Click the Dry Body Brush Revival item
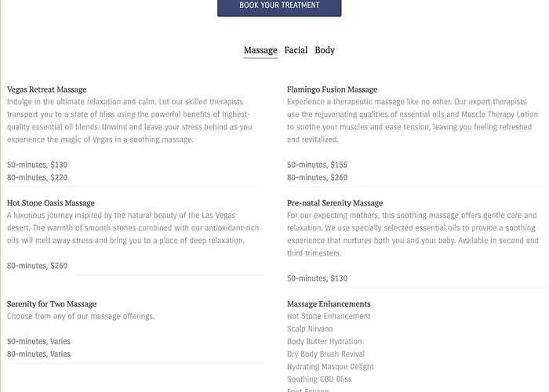The image size is (549, 392). (327, 354)
